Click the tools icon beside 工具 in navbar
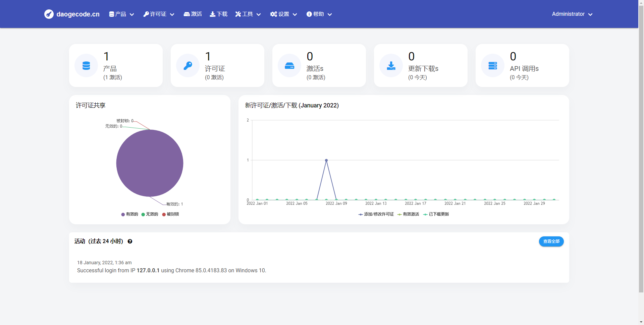Image resolution: width=644 pixels, height=325 pixels. (x=238, y=14)
